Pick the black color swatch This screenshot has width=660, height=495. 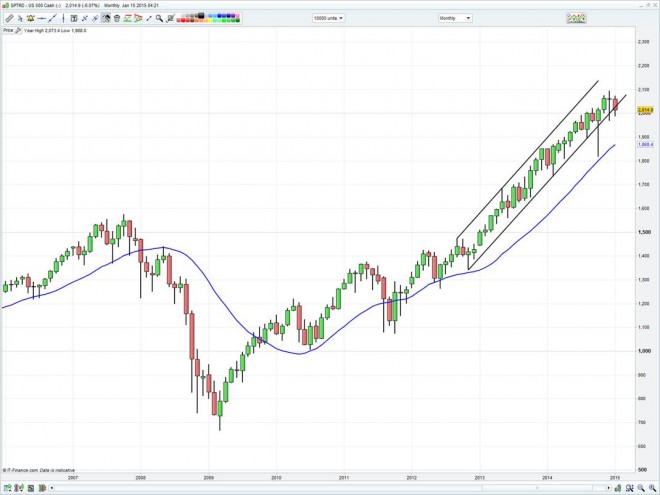click(x=200, y=16)
